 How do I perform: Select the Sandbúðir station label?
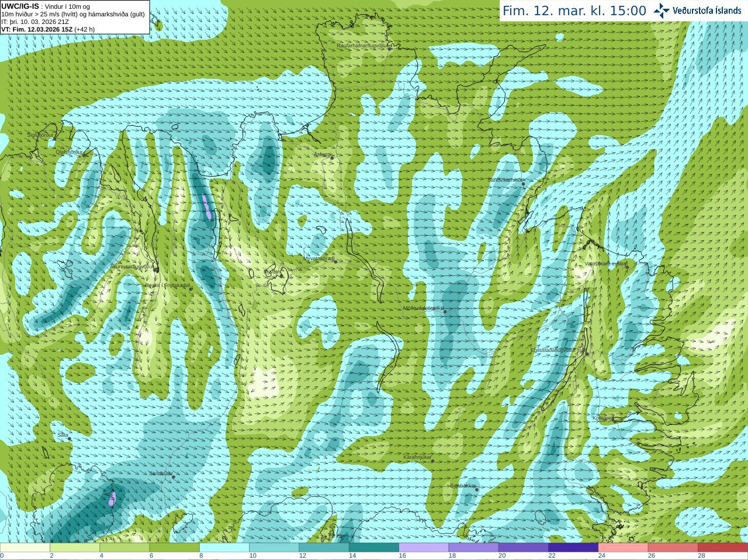pos(160,473)
